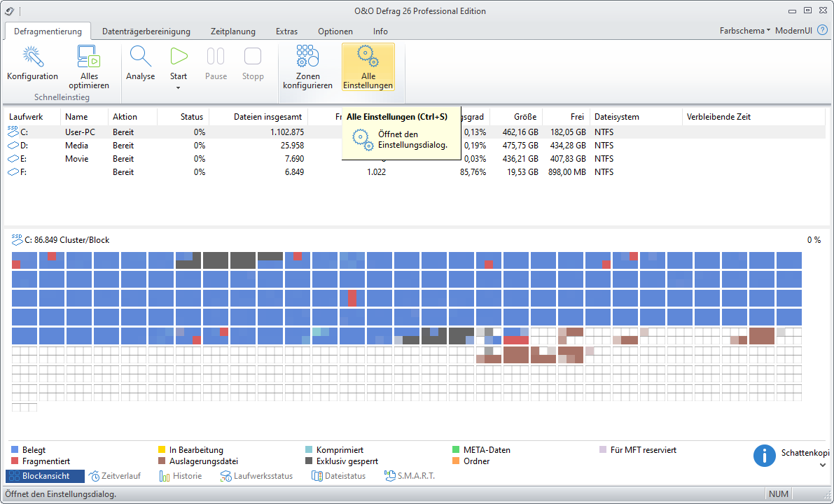
Task: Switch to the Dateistatus view
Action: pos(339,476)
